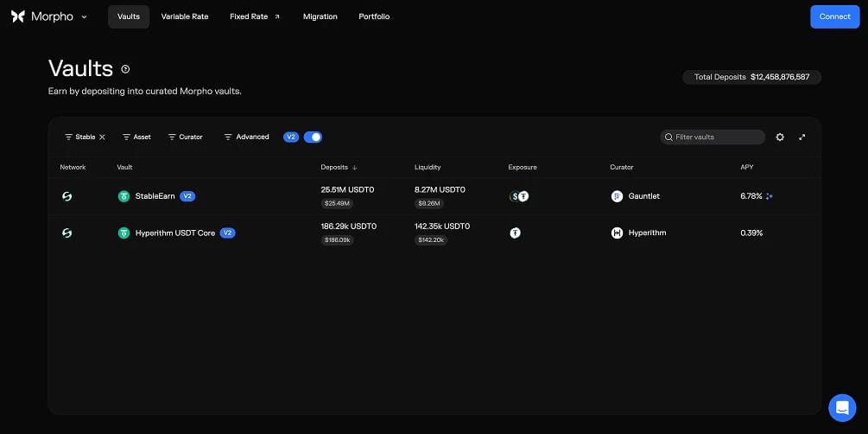868x434 pixels.
Task: Click the Hyperithm curator name
Action: click(x=647, y=233)
